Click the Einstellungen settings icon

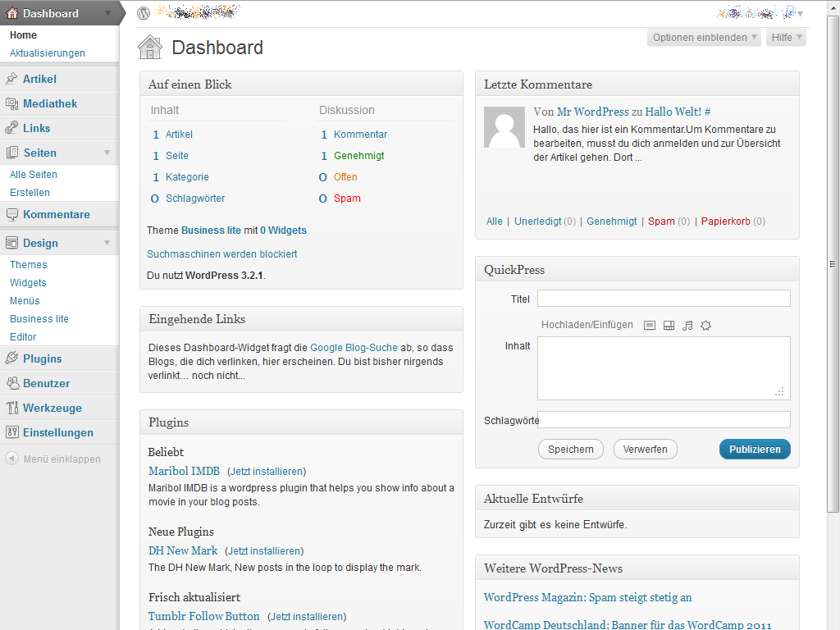point(11,432)
